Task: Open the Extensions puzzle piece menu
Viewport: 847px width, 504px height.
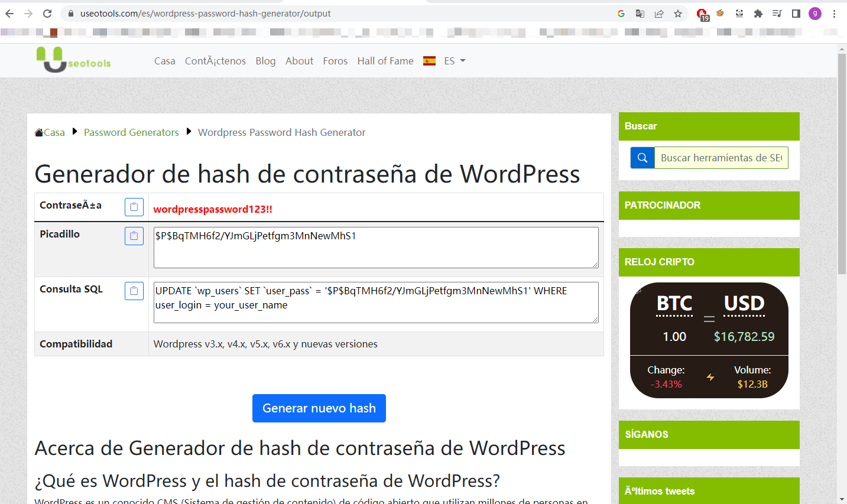Action: (x=758, y=14)
